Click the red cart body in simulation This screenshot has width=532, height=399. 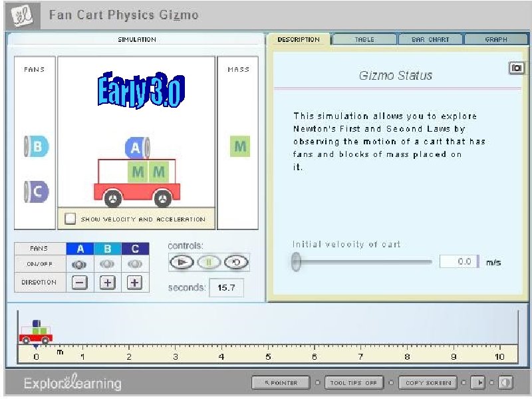pos(137,192)
